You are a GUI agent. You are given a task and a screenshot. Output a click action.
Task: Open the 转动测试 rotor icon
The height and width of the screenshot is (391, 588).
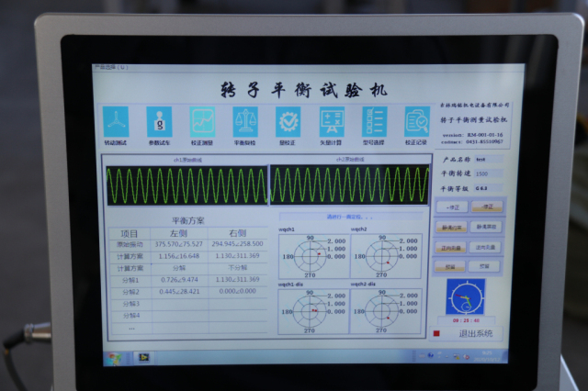116,122
